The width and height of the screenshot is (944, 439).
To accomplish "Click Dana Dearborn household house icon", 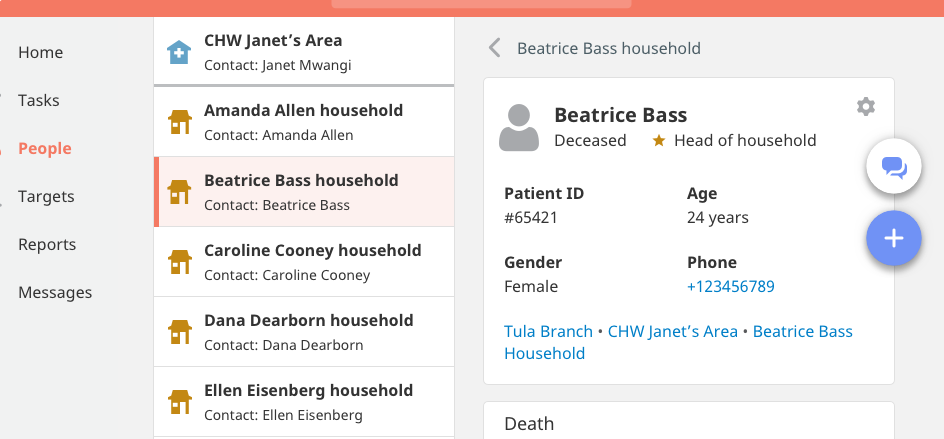I will [179, 332].
